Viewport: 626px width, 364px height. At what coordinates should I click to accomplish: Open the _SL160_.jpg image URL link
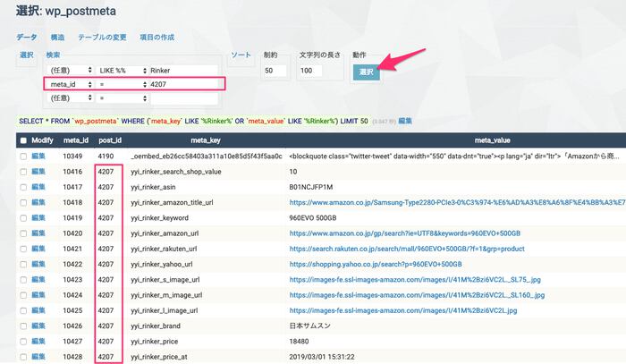point(418,295)
